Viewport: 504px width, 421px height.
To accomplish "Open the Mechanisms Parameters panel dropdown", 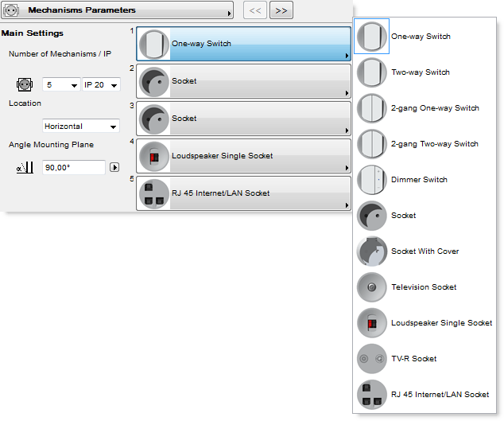I will tap(229, 11).
